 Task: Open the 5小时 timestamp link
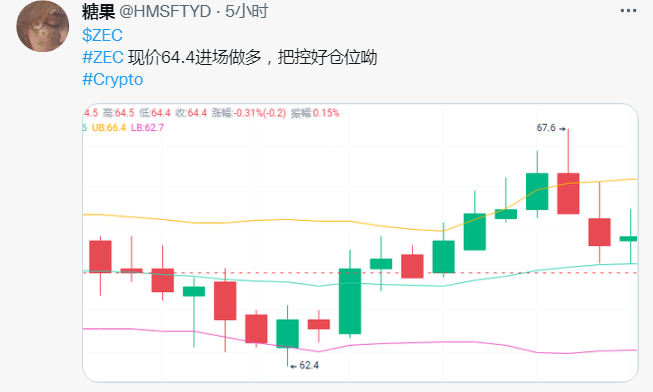[x=246, y=12]
